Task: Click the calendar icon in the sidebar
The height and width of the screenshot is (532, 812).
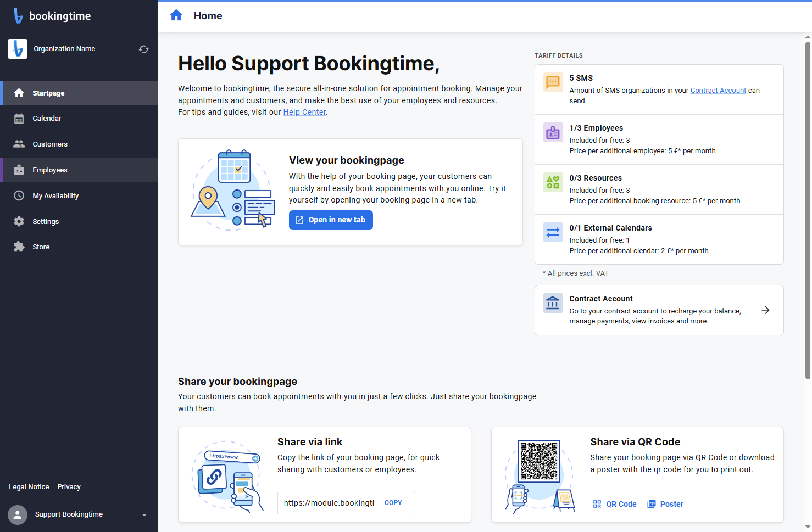Action: 19,119
